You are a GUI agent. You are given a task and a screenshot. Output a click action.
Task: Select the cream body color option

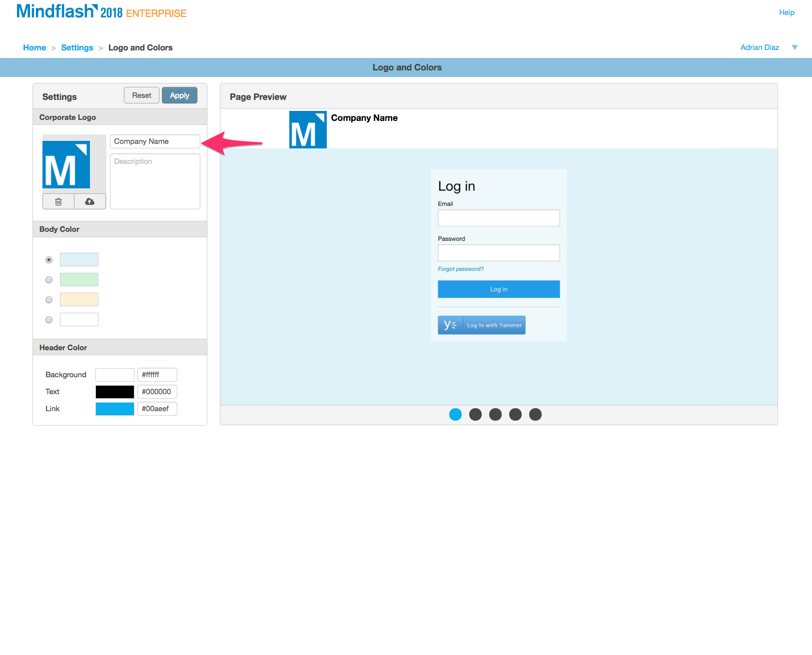tap(48, 300)
